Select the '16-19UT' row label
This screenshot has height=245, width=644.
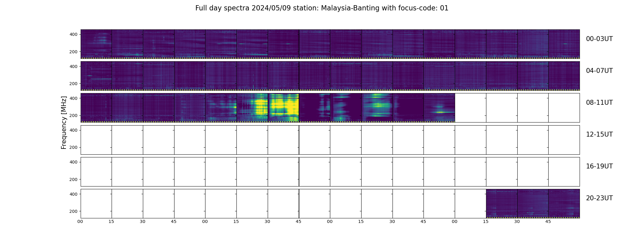[599, 166]
